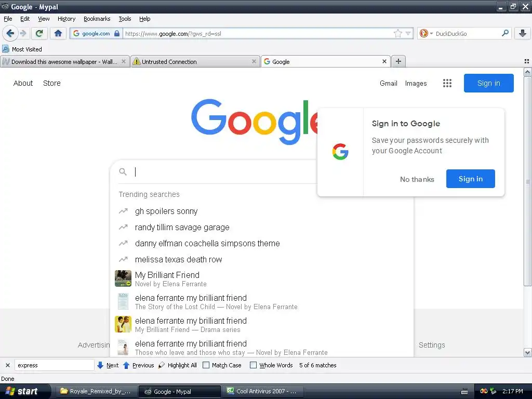Show all tabs list button
The width and height of the screenshot is (532, 399).
(527, 61)
